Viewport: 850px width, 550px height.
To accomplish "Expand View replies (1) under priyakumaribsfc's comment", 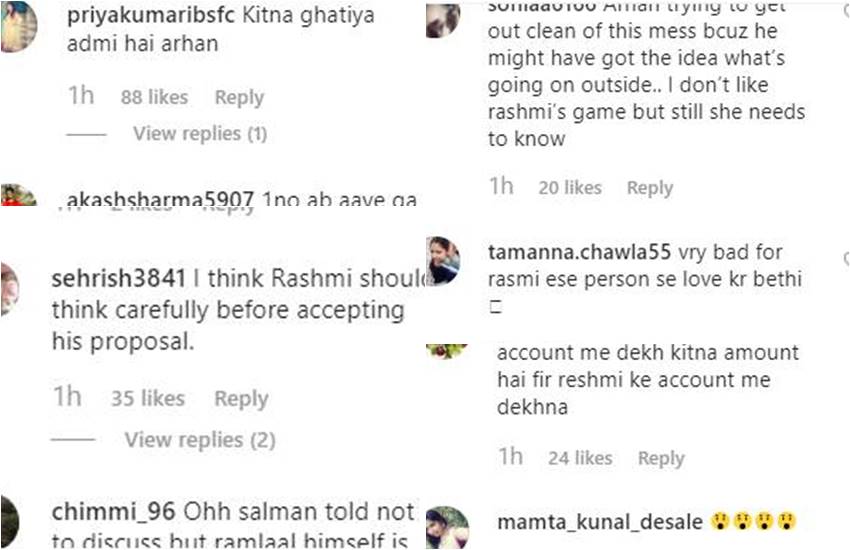I will (199, 133).
